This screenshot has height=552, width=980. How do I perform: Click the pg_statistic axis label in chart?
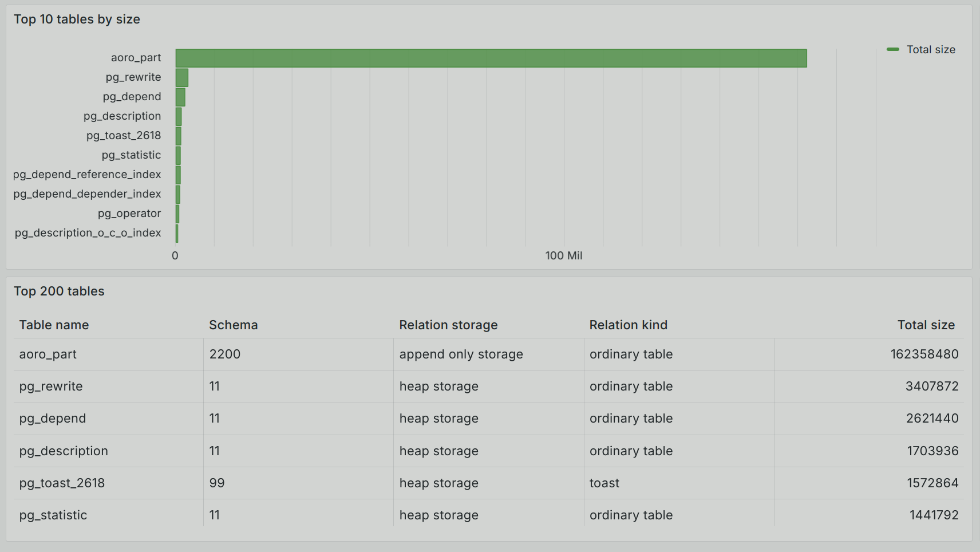click(x=131, y=155)
